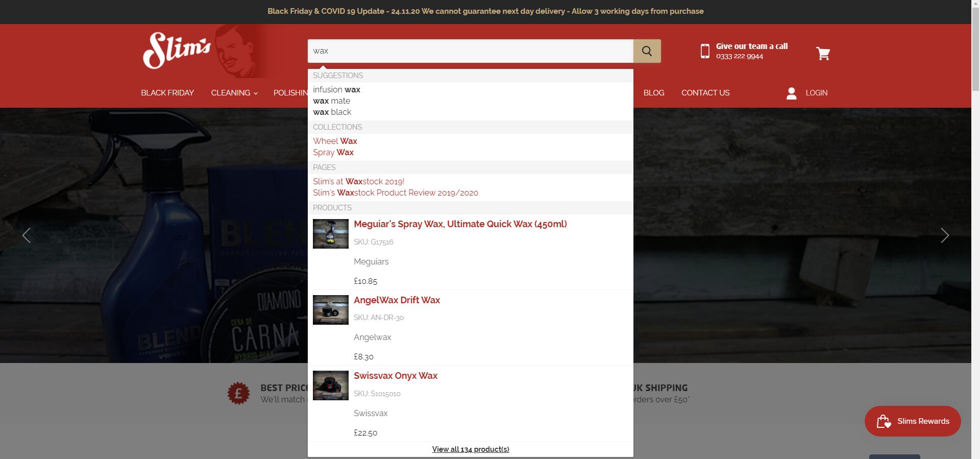Image resolution: width=980 pixels, height=459 pixels.
Task: Click Meguiar's Spray Wax thumbnail
Action: click(x=331, y=234)
